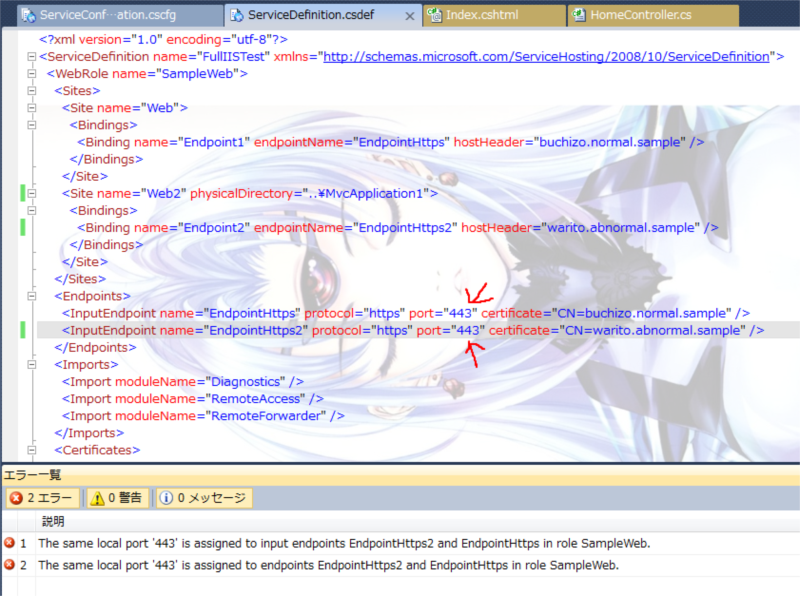800x596 pixels.
Task: Click the InputEndpoint EndpointHttps line
Action: [406, 313]
